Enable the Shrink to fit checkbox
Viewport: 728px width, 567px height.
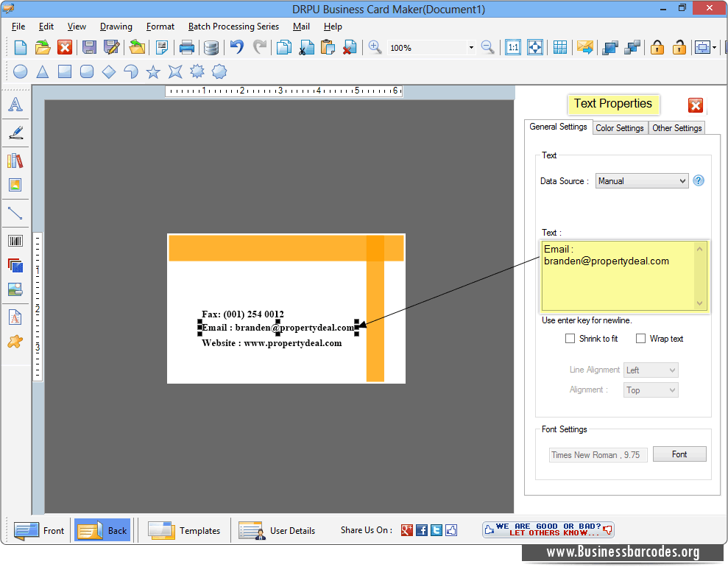point(570,339)
